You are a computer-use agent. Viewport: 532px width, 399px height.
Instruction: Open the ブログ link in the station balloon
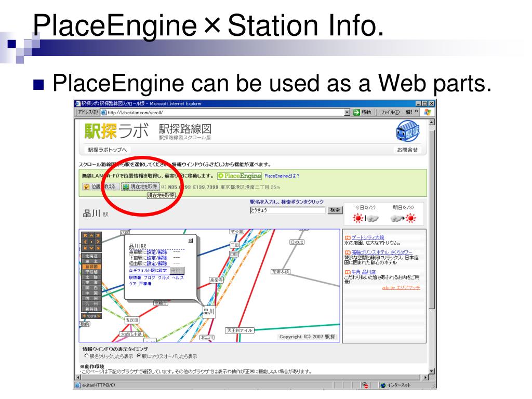(149, 277)
